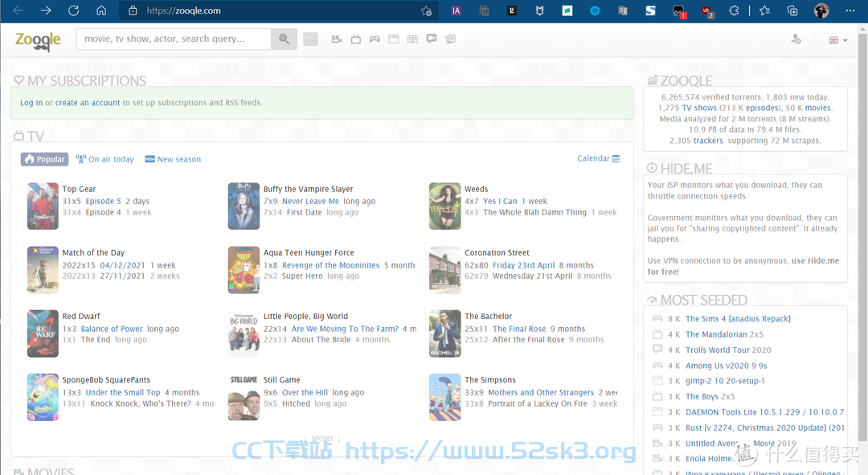
Task: Open the browser extensions puzzle icon
Action: (734, 10)
